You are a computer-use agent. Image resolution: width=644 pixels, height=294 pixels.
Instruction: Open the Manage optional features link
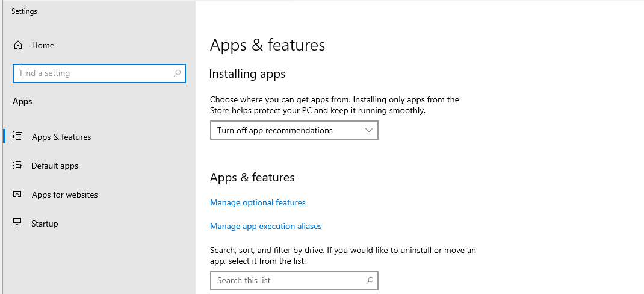pyautogui.click(x=258, y=203)
